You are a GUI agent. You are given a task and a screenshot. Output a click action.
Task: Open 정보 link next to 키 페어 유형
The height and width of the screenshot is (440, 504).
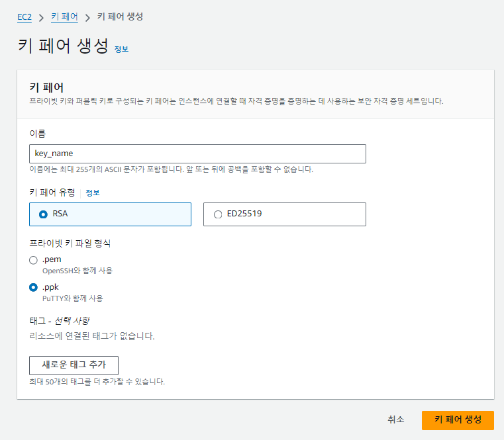(93, 193)
